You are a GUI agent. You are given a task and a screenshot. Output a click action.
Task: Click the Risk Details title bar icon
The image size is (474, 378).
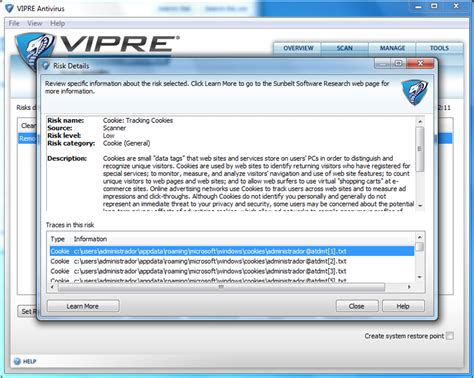pyautogui.click(x=46, y=66)
